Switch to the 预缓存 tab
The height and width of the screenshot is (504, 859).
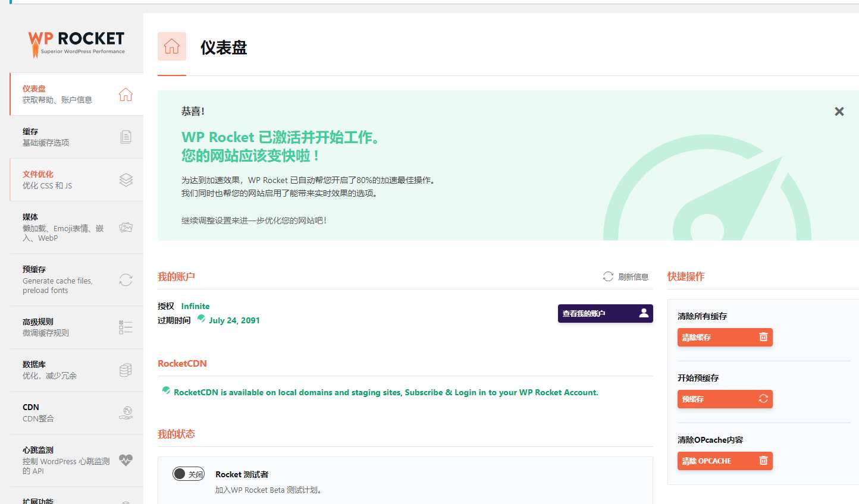coord(76,280)
